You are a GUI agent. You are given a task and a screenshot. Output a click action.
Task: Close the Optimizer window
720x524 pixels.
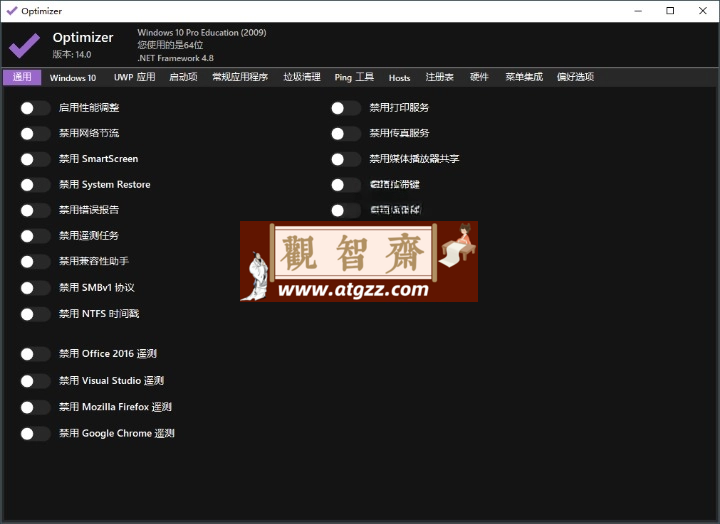[703, 11]
